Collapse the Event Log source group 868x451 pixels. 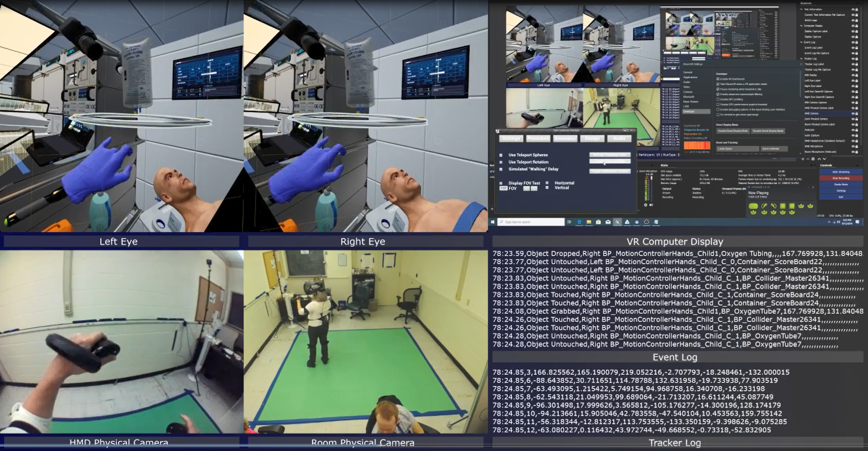(801, 42)
